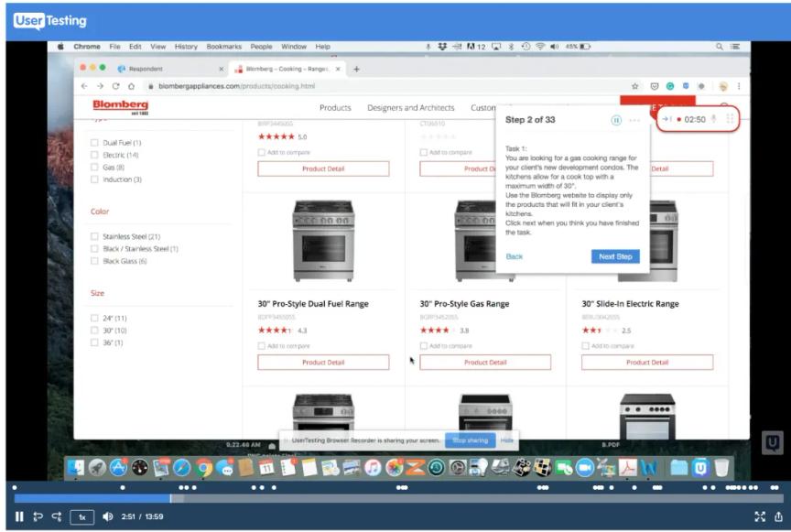791x532 pixels.
Task: Click the 30" Pro-Style Dual Fuel Range image
Action: pyautogui.click(x=323, y=240)
